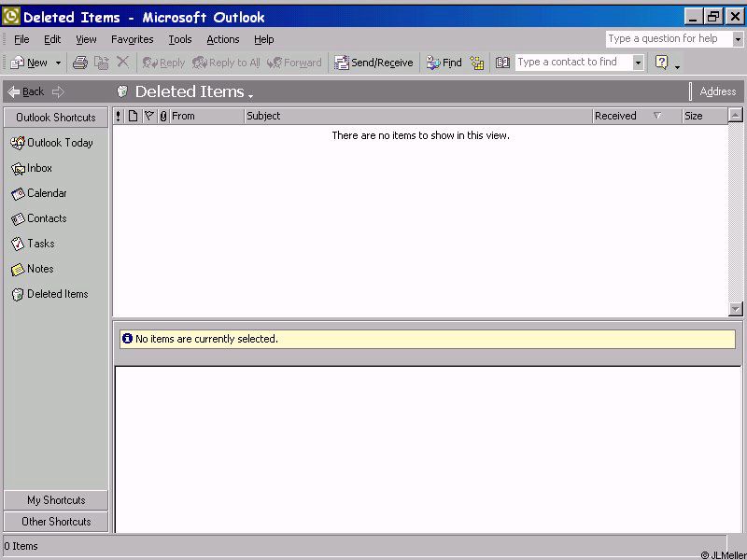Close the Outlook window
Image resolution: width=747 pixels, height=560 pixels.
735,17
